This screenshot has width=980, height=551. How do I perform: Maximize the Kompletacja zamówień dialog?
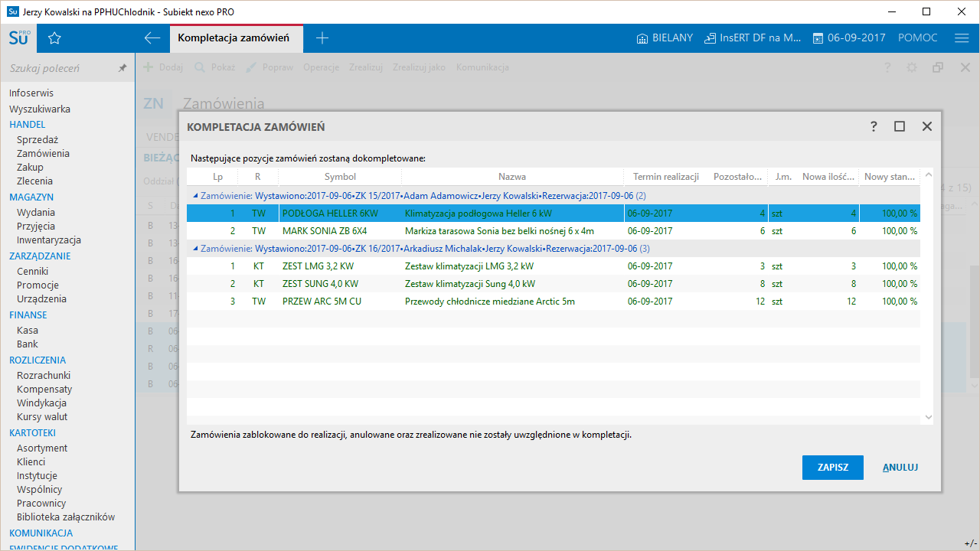coord(900,126)
